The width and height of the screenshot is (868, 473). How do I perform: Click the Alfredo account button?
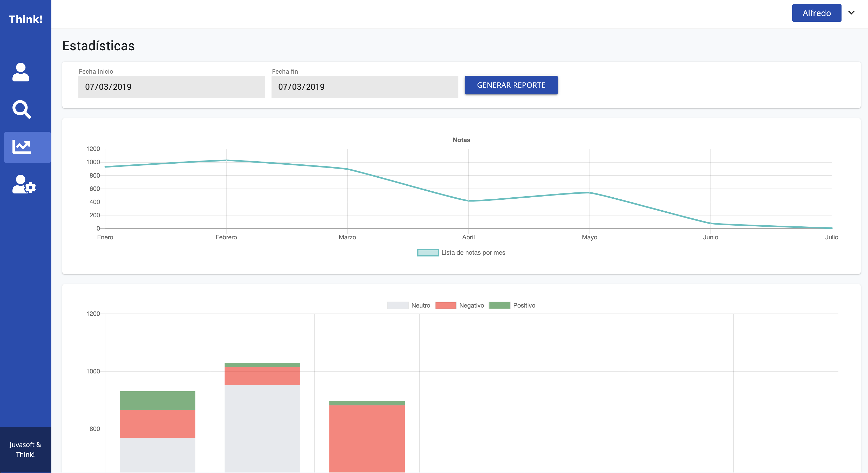pyautogui.click(x=816, y=13)
